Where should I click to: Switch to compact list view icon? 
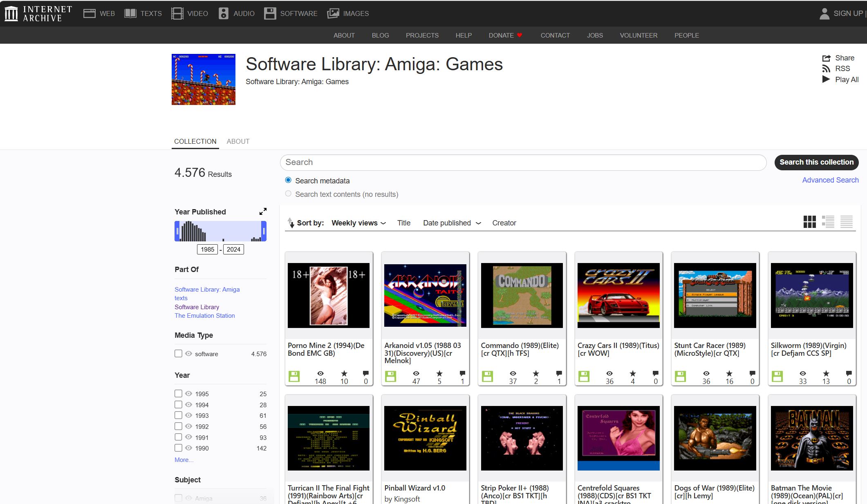coord(846,222)
